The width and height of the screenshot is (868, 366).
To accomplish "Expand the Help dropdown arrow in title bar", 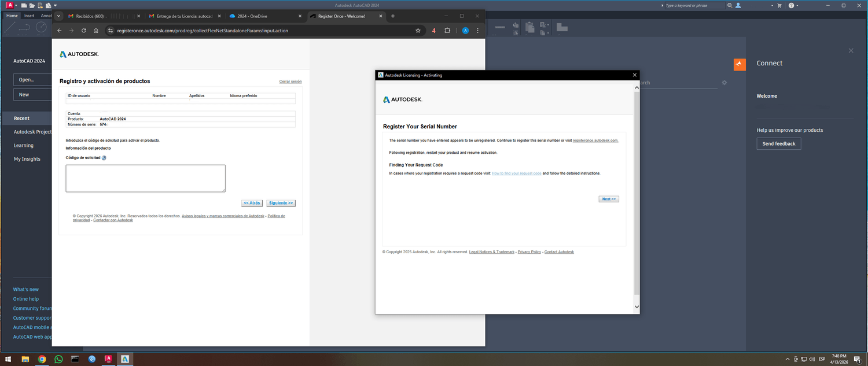I will pos(797,5).
